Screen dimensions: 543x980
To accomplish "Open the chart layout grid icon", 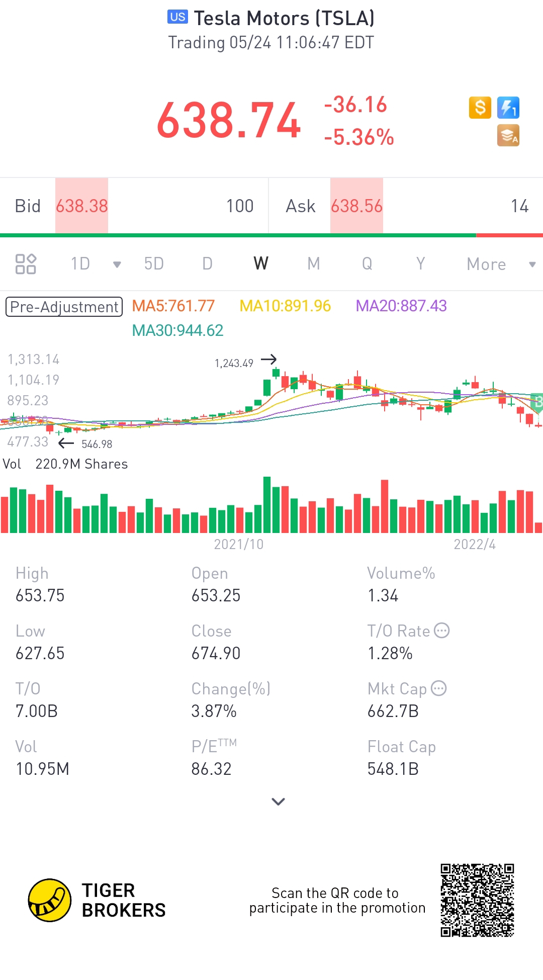I will [x=26, y=264].
